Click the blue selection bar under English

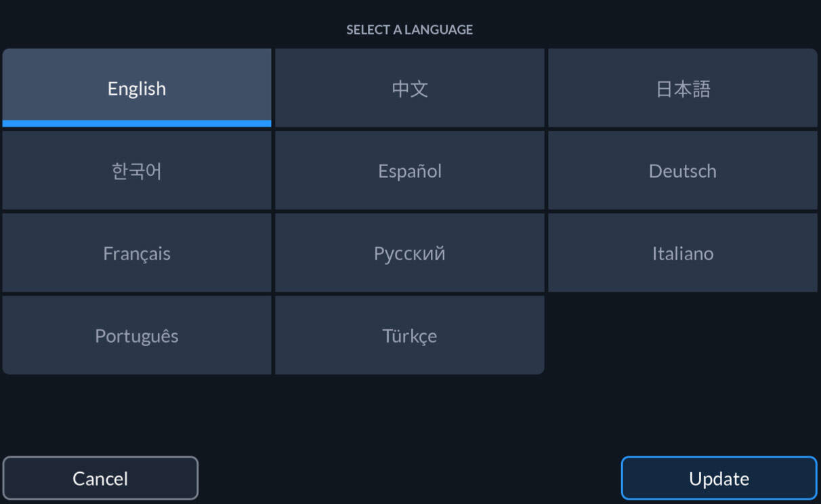point(137,123)
